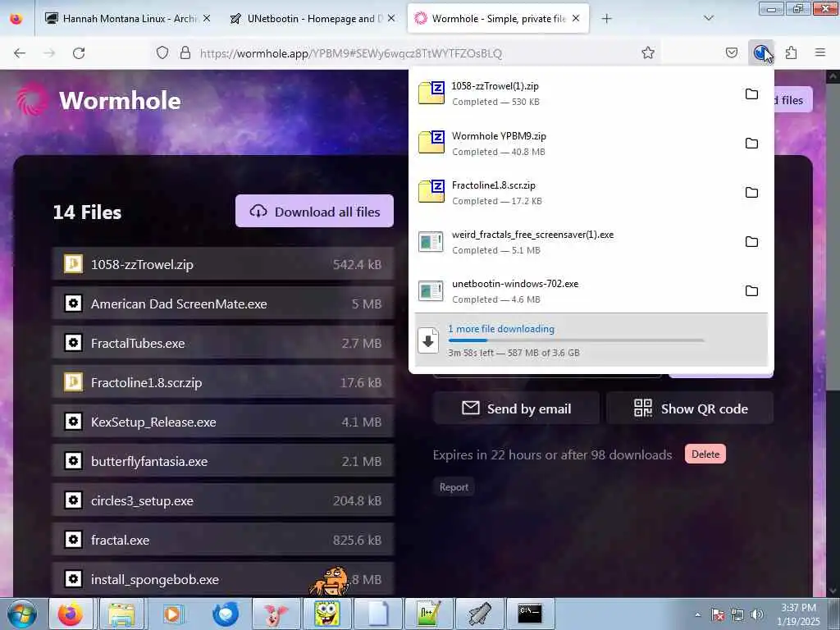Reload the Wormhole page
This screenshot has height=630, width=840.
[x=79, y=53]
